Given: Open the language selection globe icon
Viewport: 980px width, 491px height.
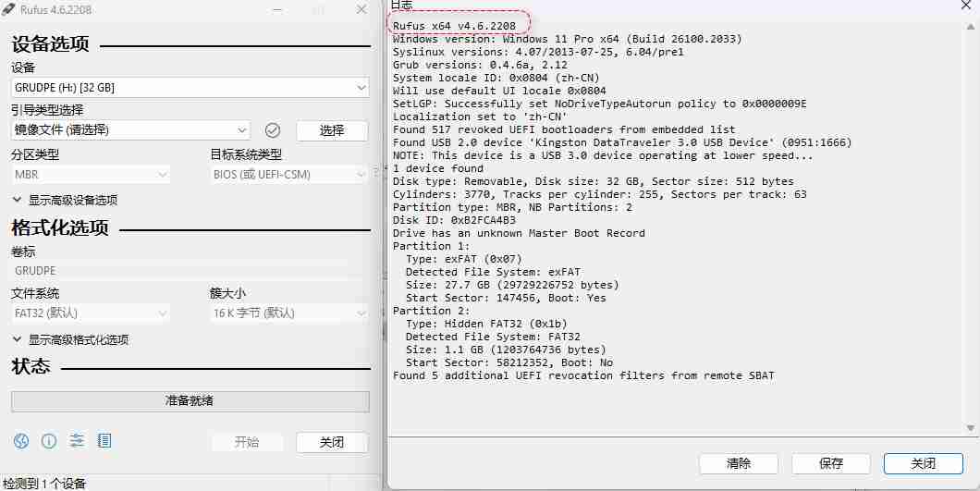Looking at the screenshot, I should tap(21, 441).
